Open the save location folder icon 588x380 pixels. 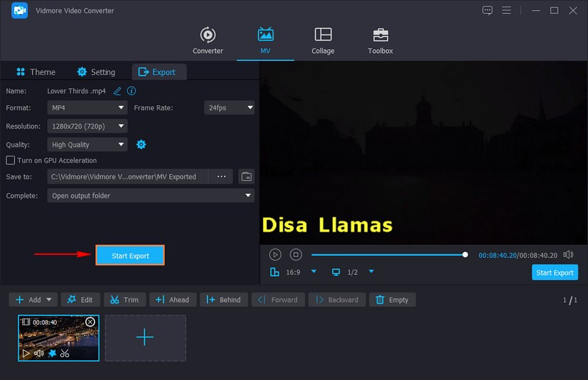pos(246,176)
